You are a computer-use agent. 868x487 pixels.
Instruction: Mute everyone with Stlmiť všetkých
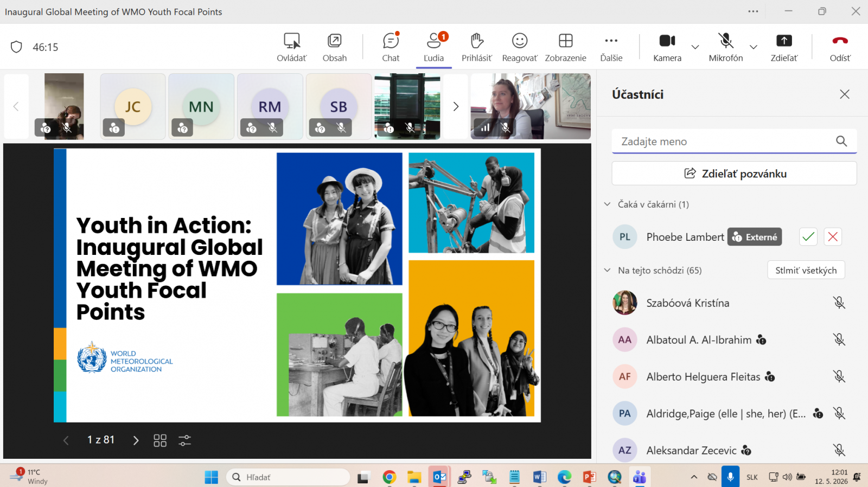tap(806, 270)
